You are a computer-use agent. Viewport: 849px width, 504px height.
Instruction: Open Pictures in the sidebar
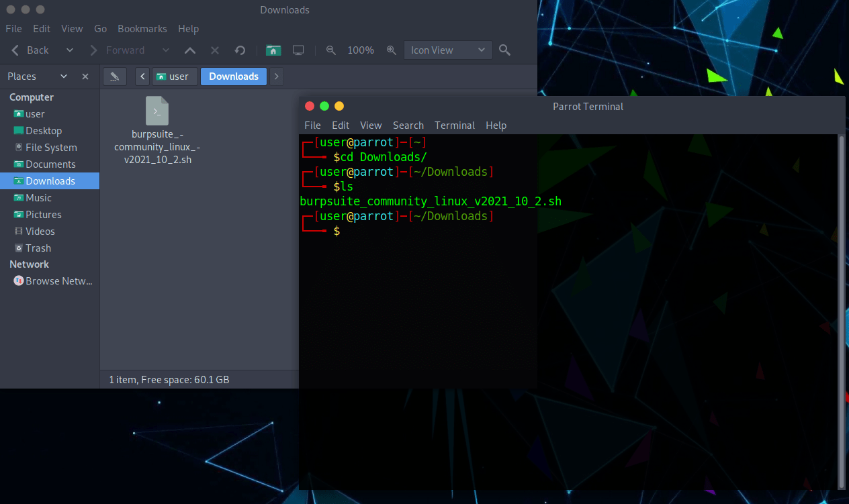(50, 215)
